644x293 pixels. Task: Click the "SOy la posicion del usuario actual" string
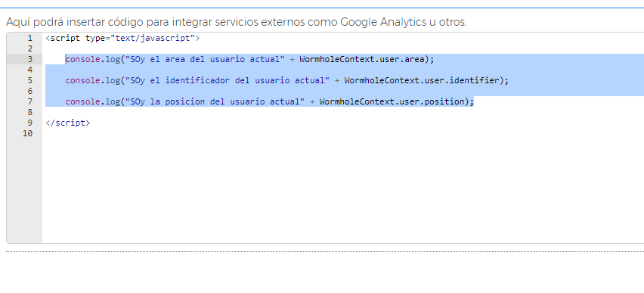pyautogui.click(x=215, y=101)
